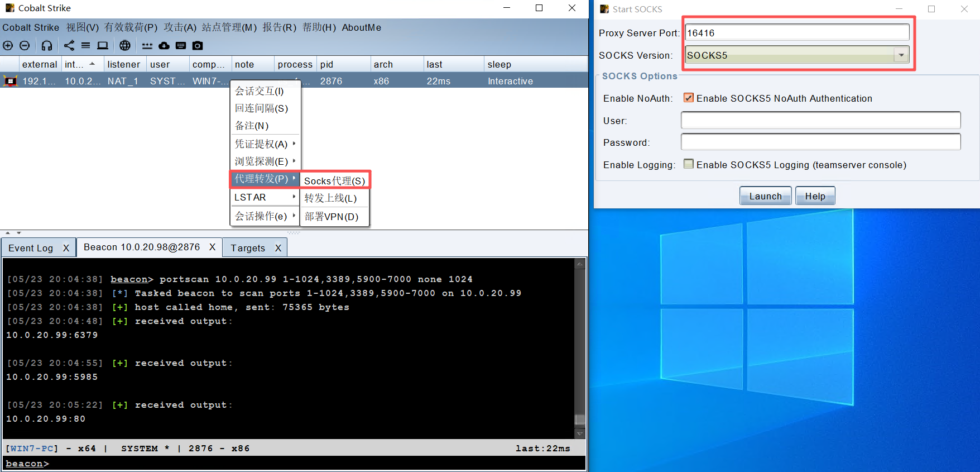Open the credentials asterisks icon
This screenshot has width=980, height=472.
click(x=147, y=46)
